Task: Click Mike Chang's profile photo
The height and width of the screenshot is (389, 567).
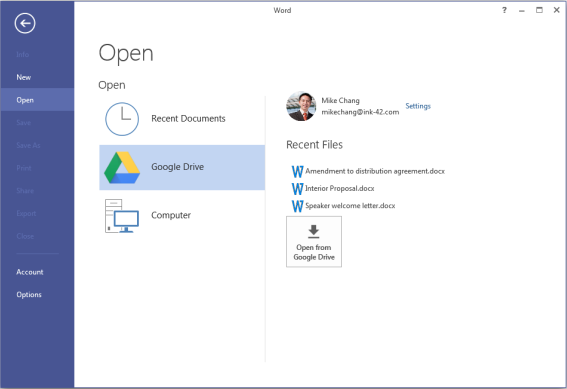Action: 301,106
